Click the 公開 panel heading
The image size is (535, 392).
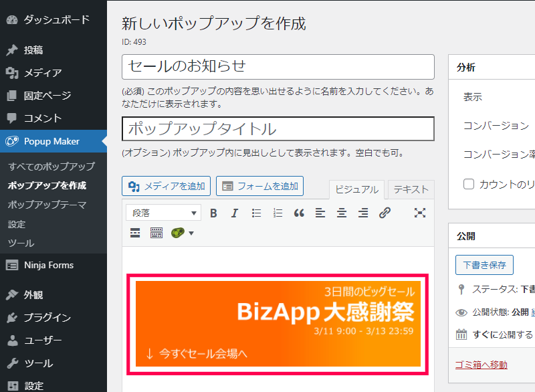click(x=466, y=236)
